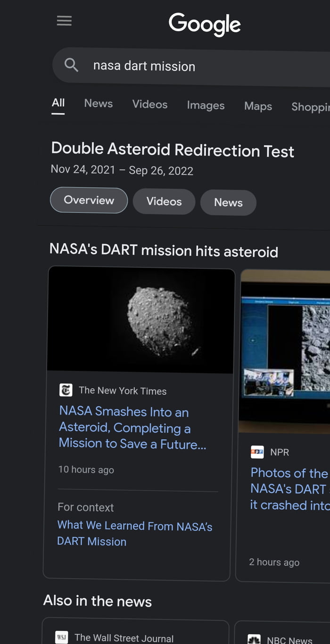Image resolution: width=330 pixels, height=644 pixels.
Task: Open the Shopping tab
Action: click(310, 107)
